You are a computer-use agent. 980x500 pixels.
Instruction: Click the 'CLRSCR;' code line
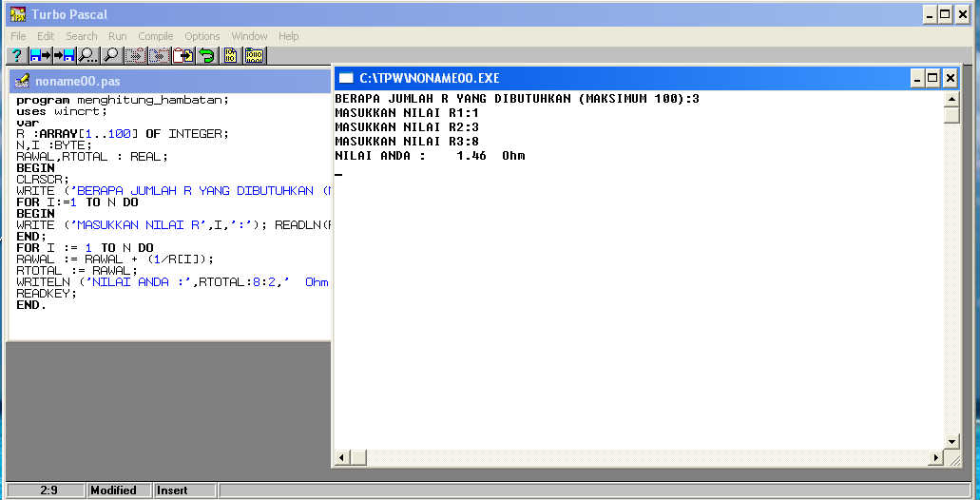(x=43, y=180)
